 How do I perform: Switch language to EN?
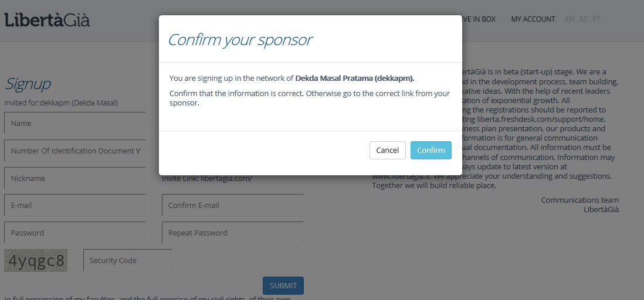point(570,19)
